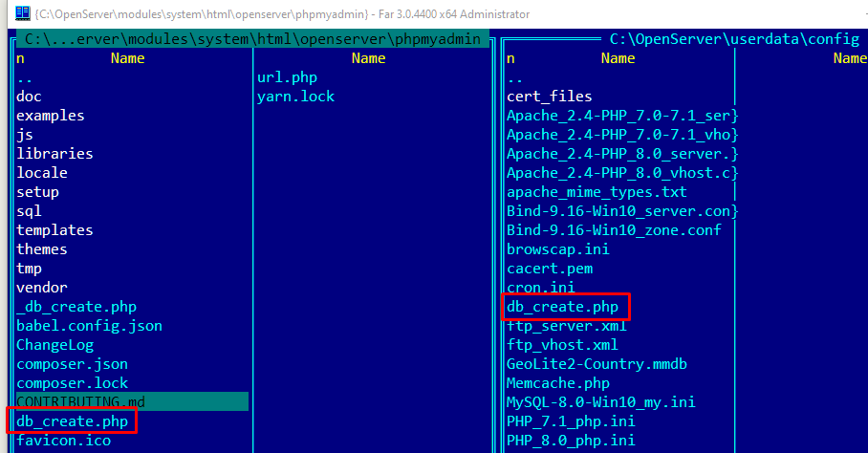Select the examples folder
868x453 pixels.
(50, 116)
